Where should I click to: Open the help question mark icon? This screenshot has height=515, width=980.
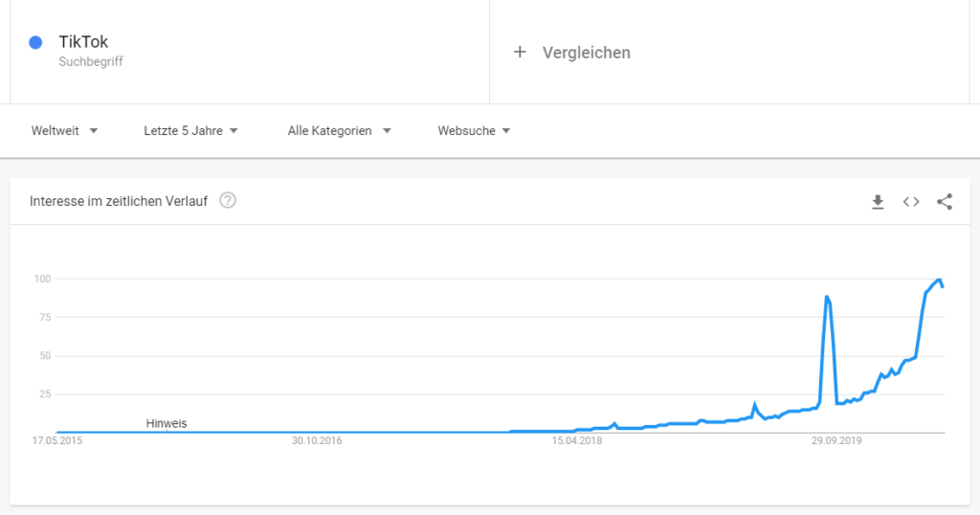(x=228, y=201)
